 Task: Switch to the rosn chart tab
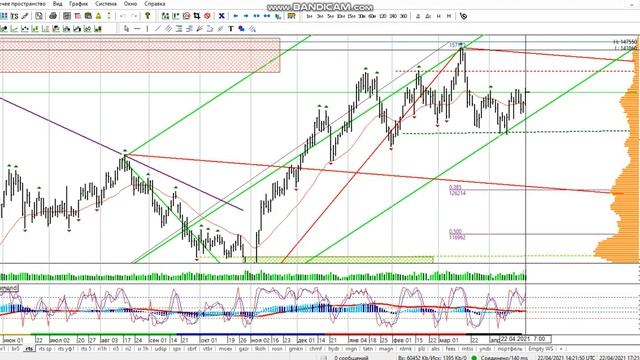pyautogui.click(x=277, y=349)
